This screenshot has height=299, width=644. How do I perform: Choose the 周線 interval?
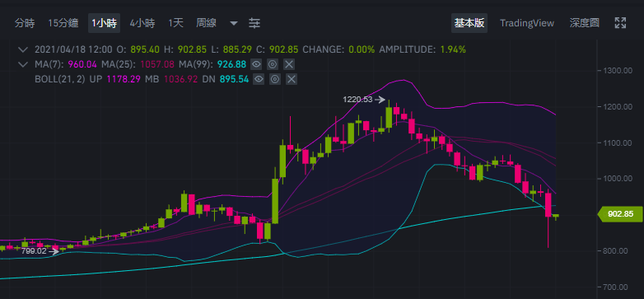(x=206, y=23)
